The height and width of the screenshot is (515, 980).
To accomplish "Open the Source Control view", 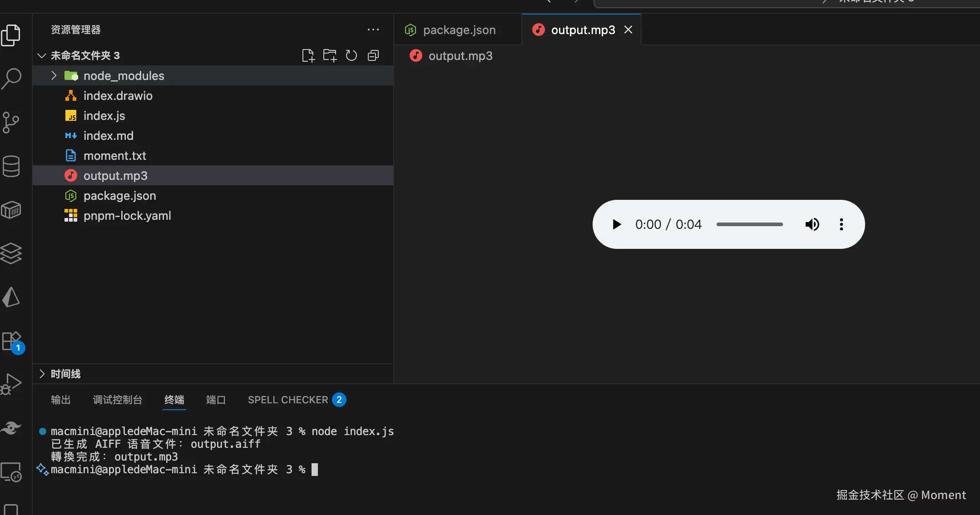I will (x=11, y=122).
